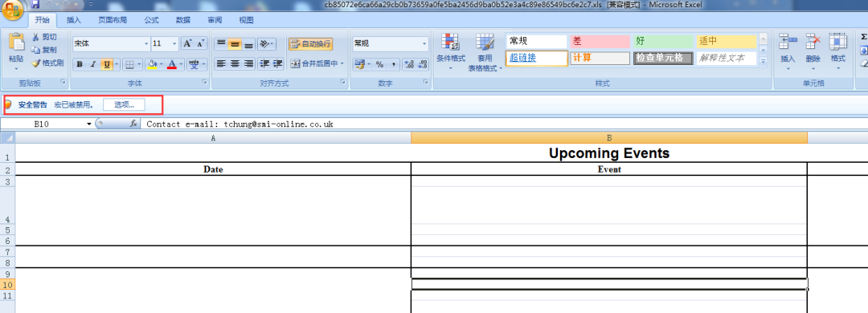Open the Name Box dropdown arrow

[x=89, y=124]
